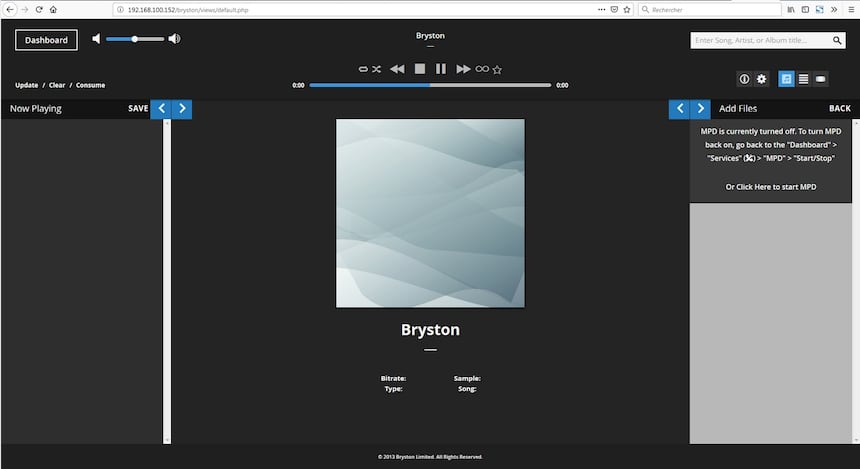Skip back with the rewind button
860x469 pixels.
coord(397,69)
